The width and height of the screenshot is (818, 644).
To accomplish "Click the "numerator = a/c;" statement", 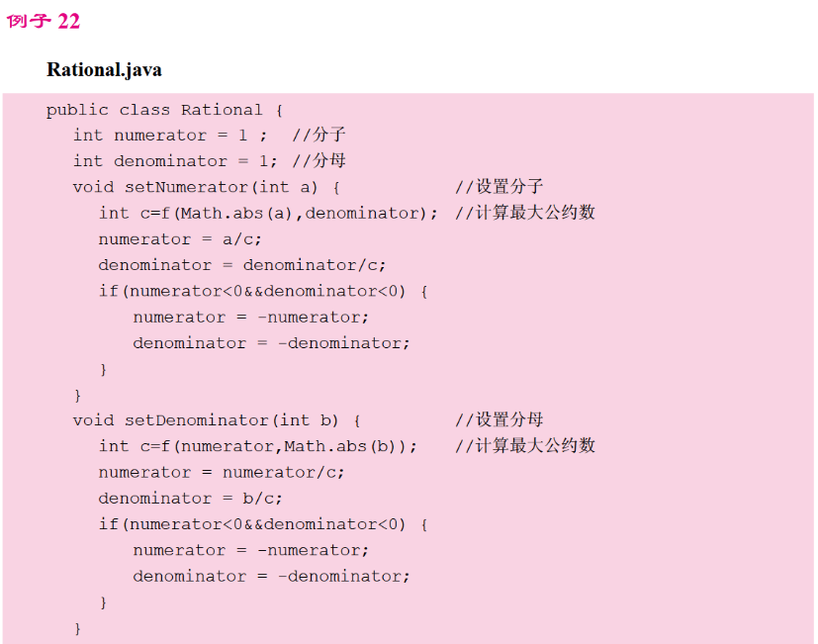I will [180, 239].
